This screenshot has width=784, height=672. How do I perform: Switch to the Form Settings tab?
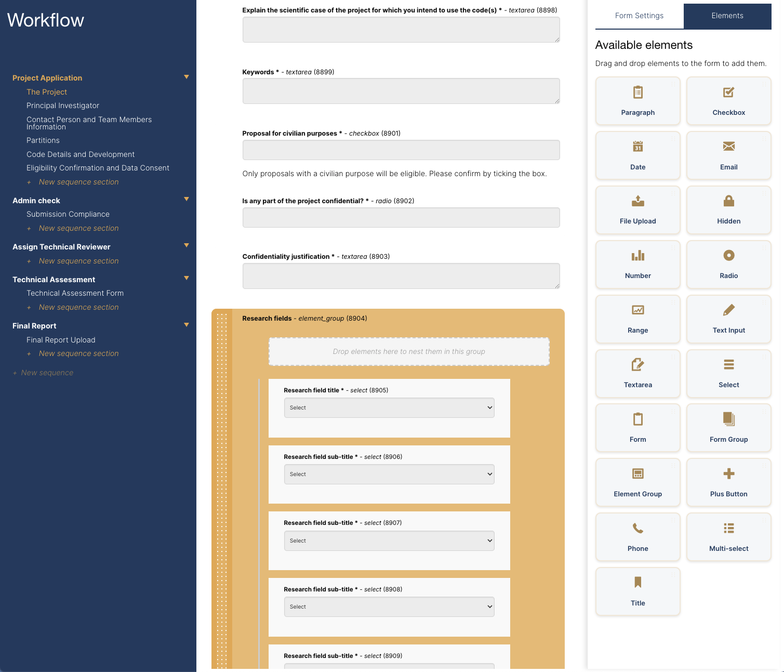[639, 16]
